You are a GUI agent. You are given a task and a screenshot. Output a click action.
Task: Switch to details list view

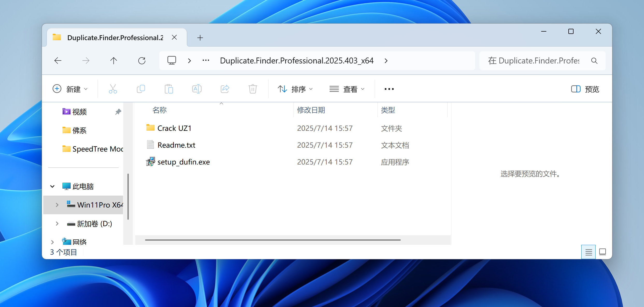(x=589, y=252)
